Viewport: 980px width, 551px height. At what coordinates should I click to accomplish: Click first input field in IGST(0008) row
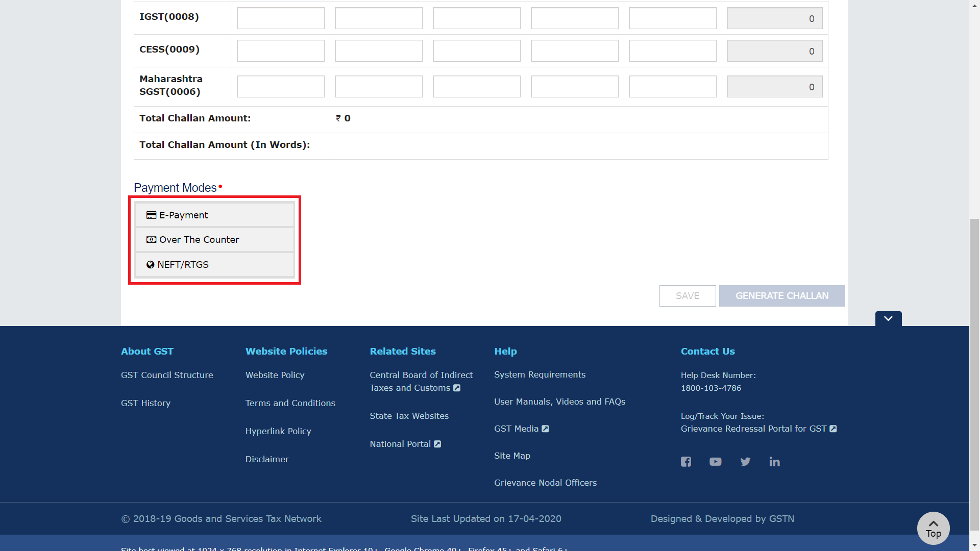point(281,18)
